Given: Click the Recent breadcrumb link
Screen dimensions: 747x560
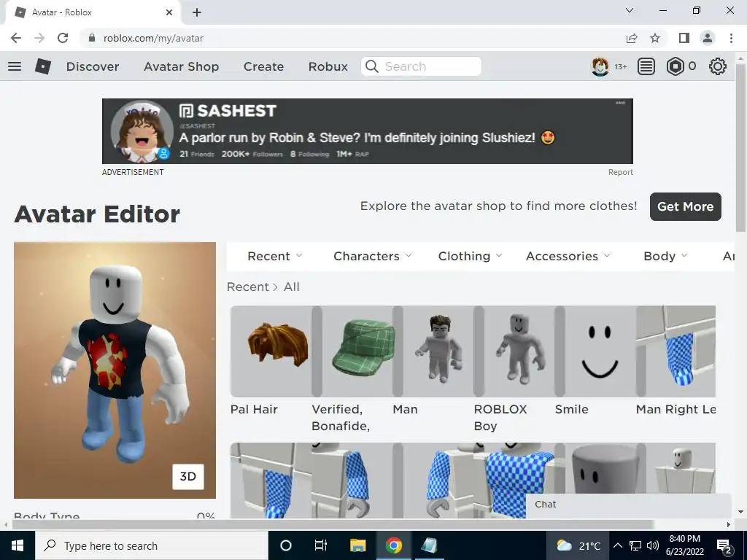Looking at the screenshot, I should click(248, 287).
